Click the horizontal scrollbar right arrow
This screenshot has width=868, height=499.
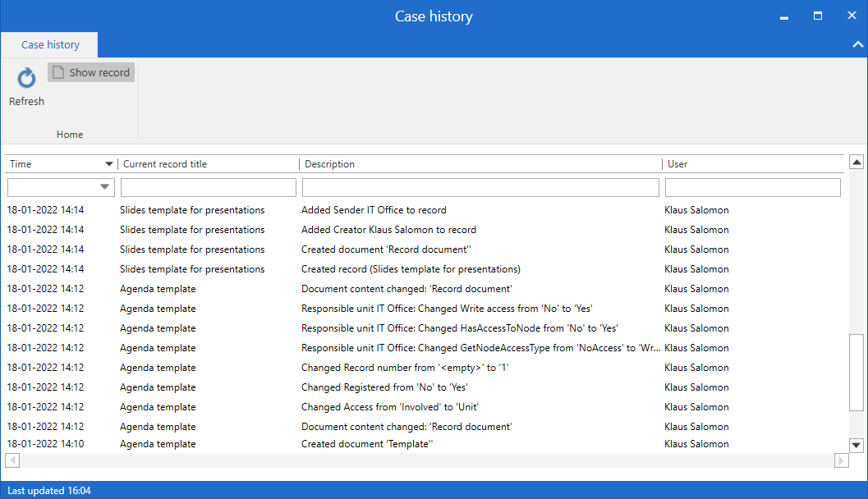point(841,460)
